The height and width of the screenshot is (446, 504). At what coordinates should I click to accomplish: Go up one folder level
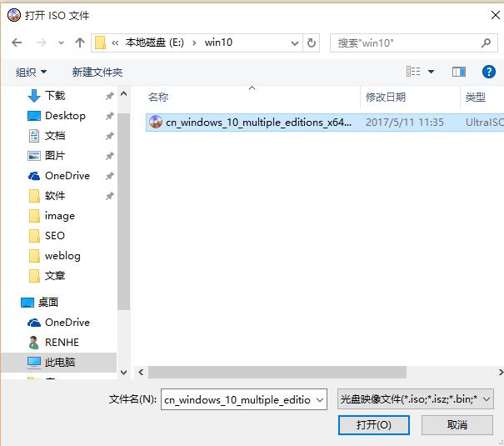point(80,43)
